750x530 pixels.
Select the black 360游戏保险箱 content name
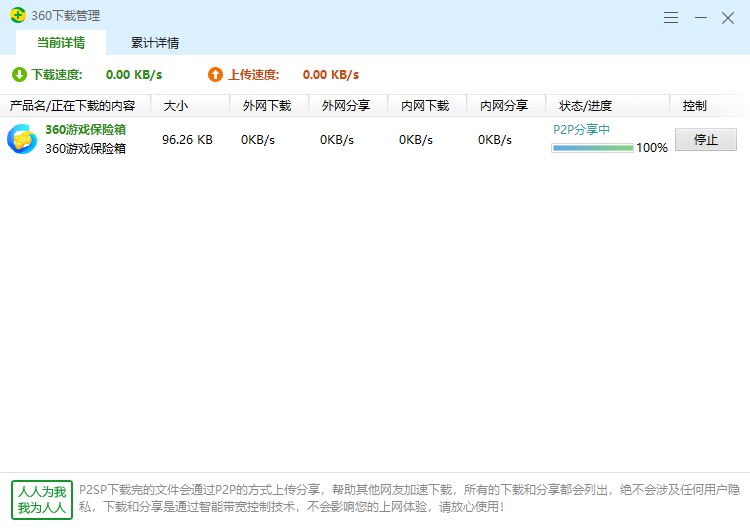tap(86, 149)
